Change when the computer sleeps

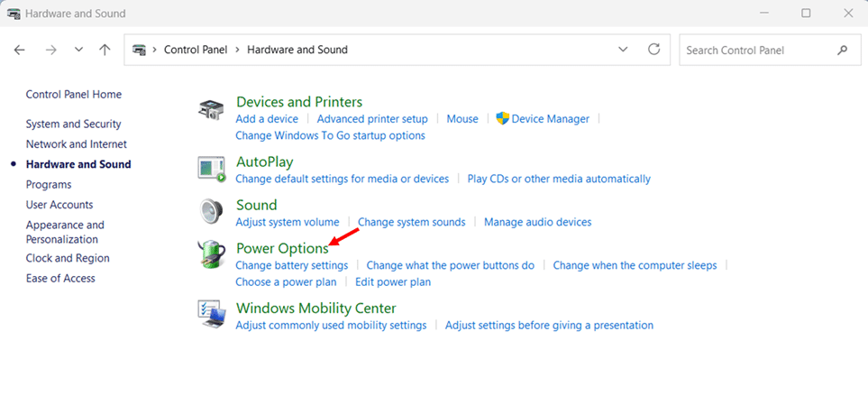(x=635, y=265)
